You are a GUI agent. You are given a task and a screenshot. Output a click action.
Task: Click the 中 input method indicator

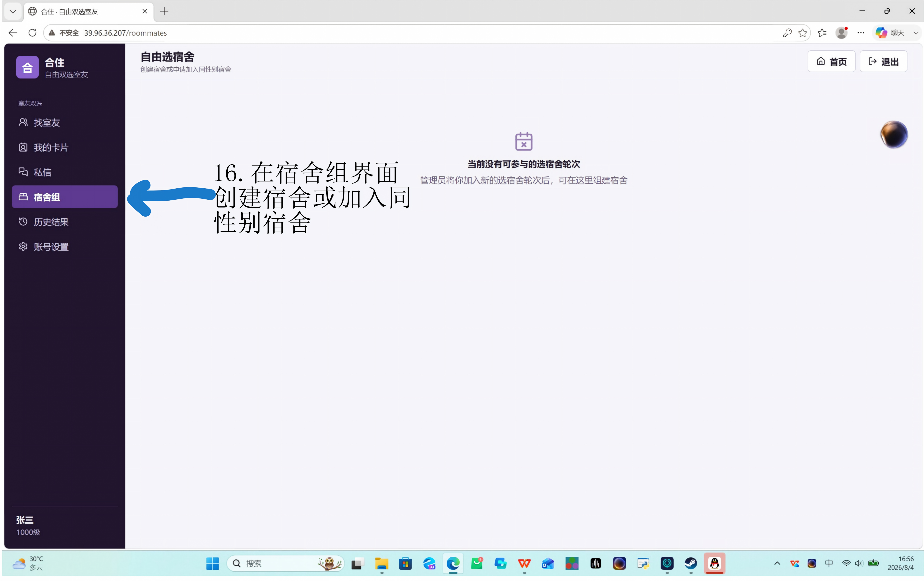[x=829, y=563]
